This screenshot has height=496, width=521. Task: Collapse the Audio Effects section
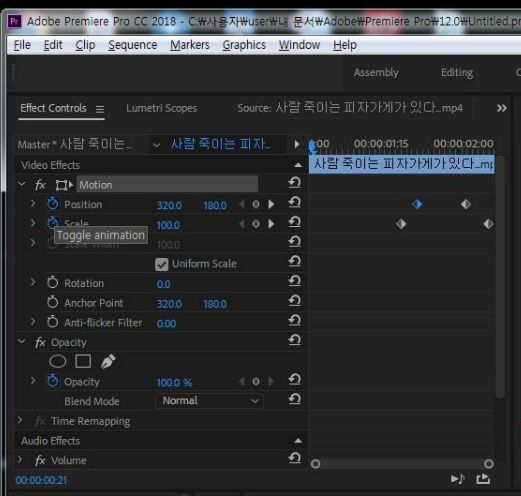coord(298,441)
